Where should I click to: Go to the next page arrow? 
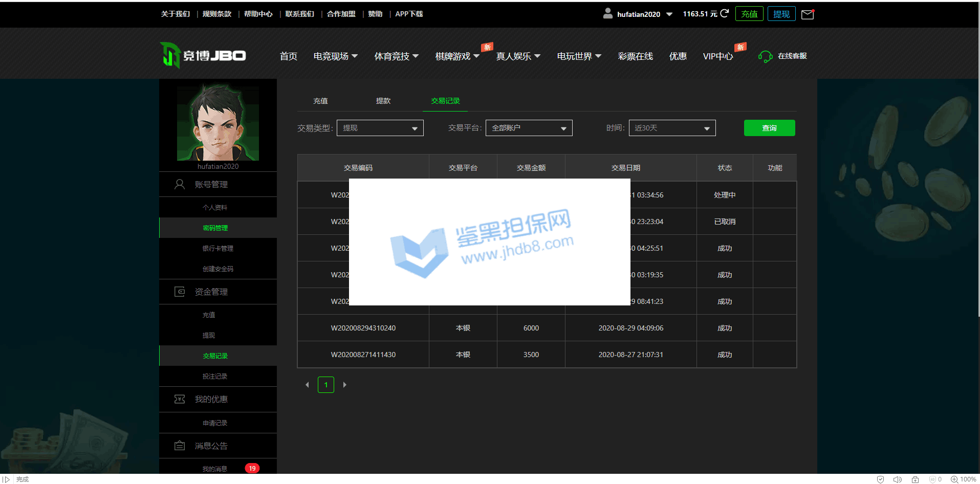[344, 385]
